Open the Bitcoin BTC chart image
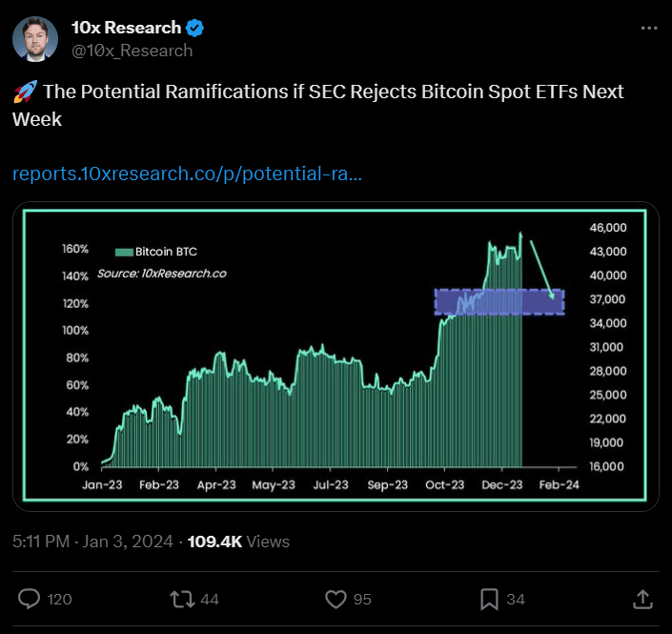 336,357
